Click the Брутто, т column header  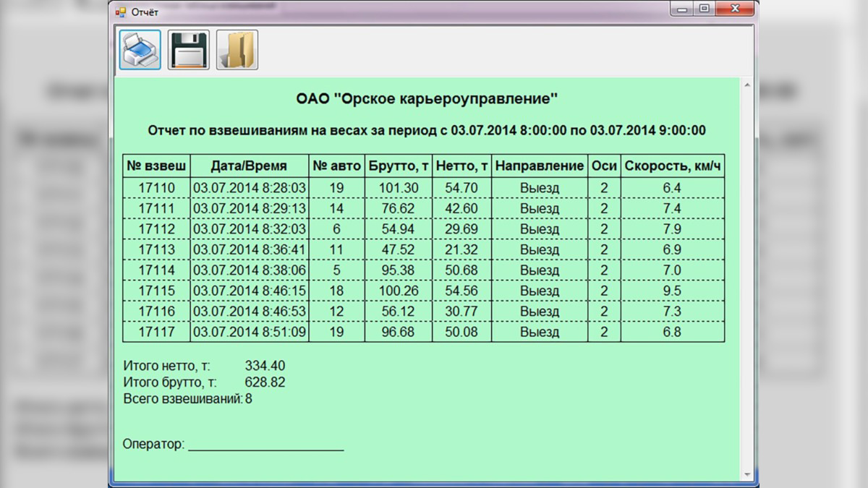(x=399, y=166)
